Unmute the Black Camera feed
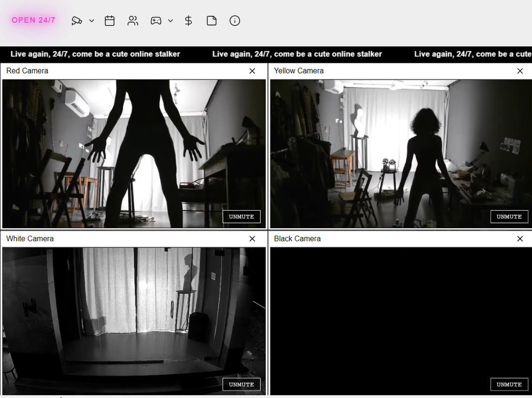 point(509,385)
